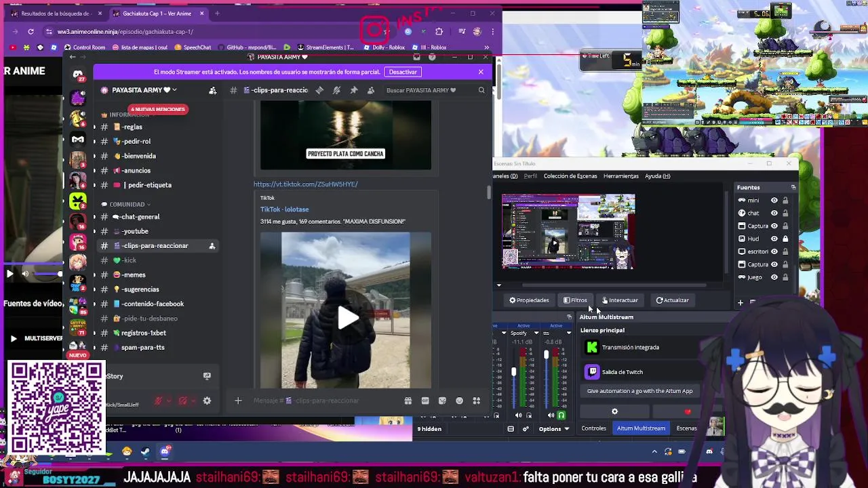Toggle tts audio monitoring headphone button in OBS
The height and width of the screenshot is (488, 868).
[561, 415]
